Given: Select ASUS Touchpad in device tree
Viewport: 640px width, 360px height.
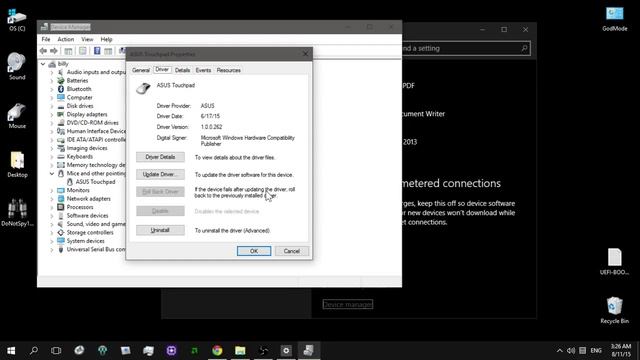Looking at the screenshot, I should [x=95, y=182].
